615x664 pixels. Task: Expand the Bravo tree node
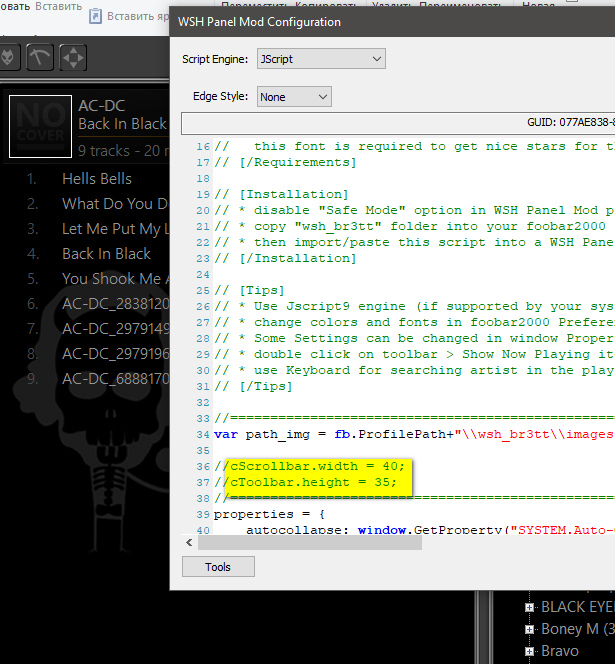click(529, 651)
